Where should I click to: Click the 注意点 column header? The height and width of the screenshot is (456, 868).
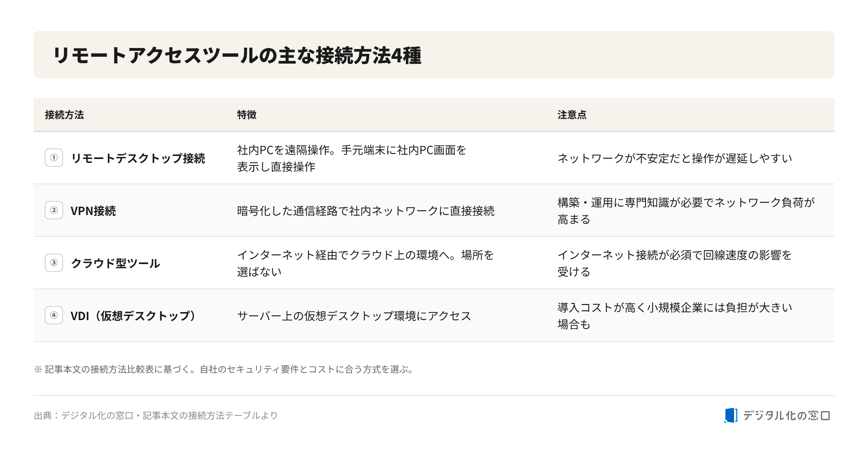pyautogui.click(x=572, y=115)
